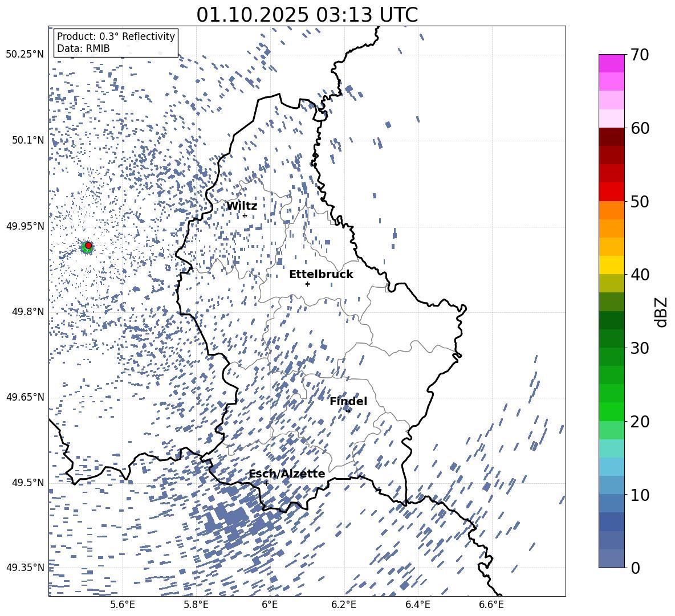Click the magenta 70 dBZ color band

pyautogui.click(x=612, y=63)
